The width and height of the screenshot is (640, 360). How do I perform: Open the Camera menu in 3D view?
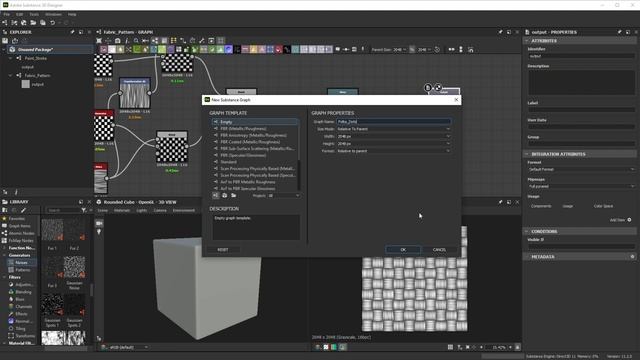(160, 211)
